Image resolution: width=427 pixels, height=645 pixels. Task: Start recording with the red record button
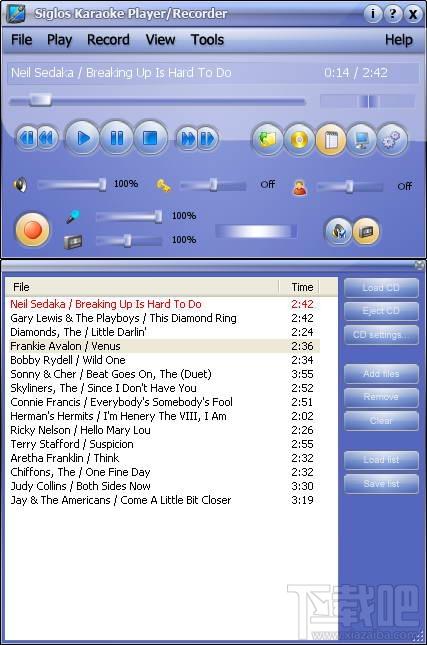(x=32, y=230)
